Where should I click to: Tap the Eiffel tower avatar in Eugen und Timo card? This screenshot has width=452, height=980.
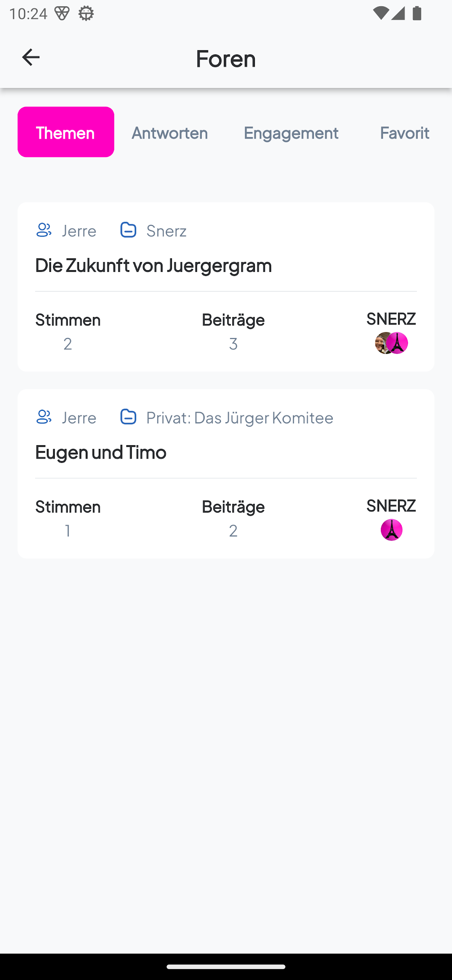click(x=391, y=530)
